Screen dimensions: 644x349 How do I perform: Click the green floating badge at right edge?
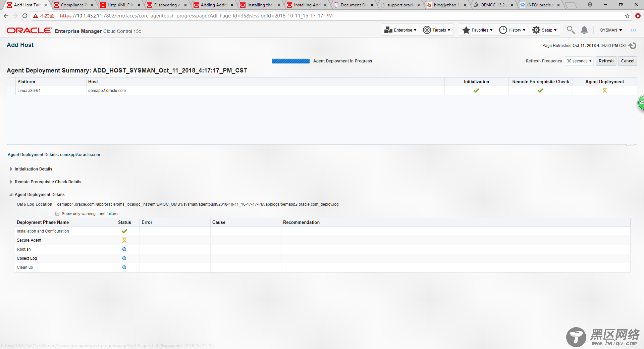click(641, 102)
